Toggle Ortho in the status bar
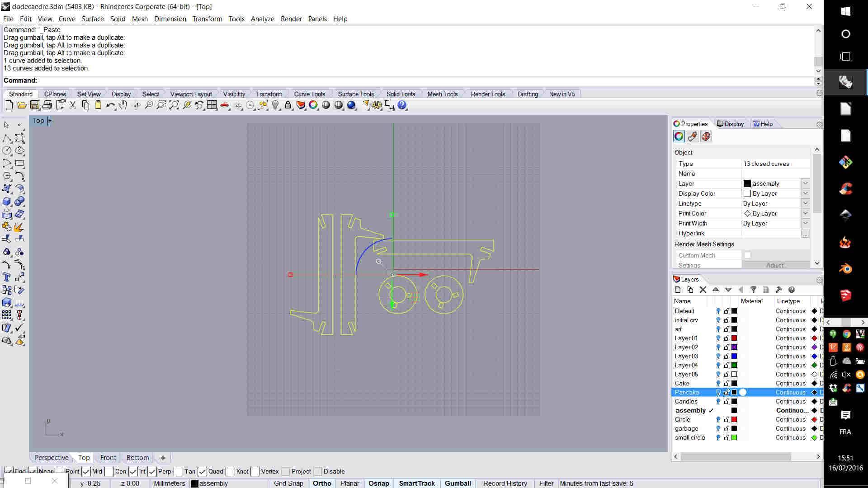The width and height of the screenshot is (868, 488). pos(322,483)
